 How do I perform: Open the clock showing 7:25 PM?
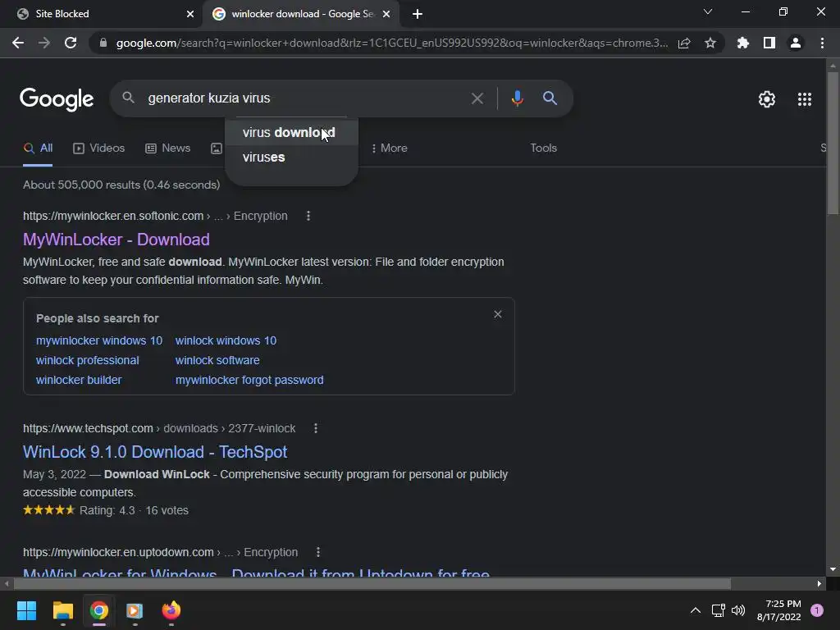(x=779, y=610)
